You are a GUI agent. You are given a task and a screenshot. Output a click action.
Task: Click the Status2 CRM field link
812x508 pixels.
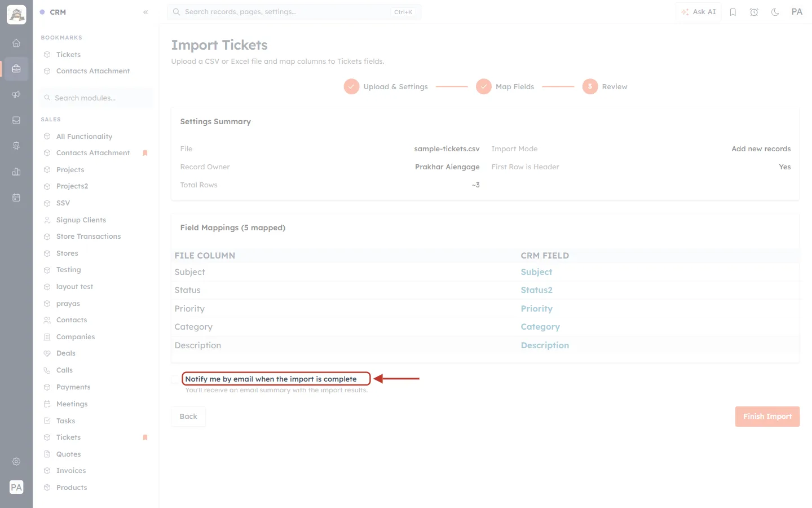point(536,290)
